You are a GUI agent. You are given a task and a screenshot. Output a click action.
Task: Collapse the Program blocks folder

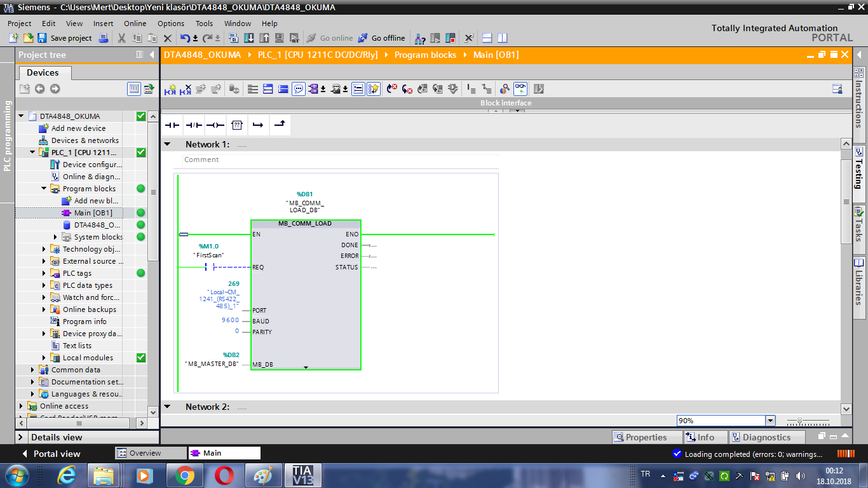(x=44, y=189)
